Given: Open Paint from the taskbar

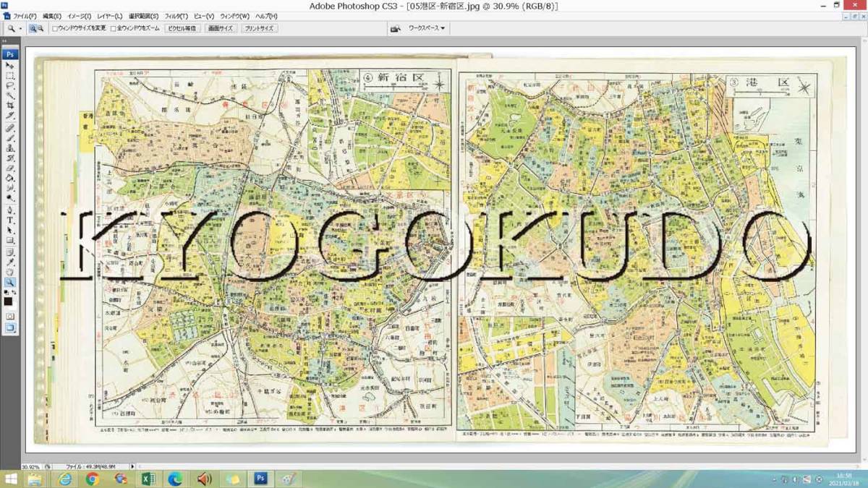Looking at the screenshot, I should (288, 479).
